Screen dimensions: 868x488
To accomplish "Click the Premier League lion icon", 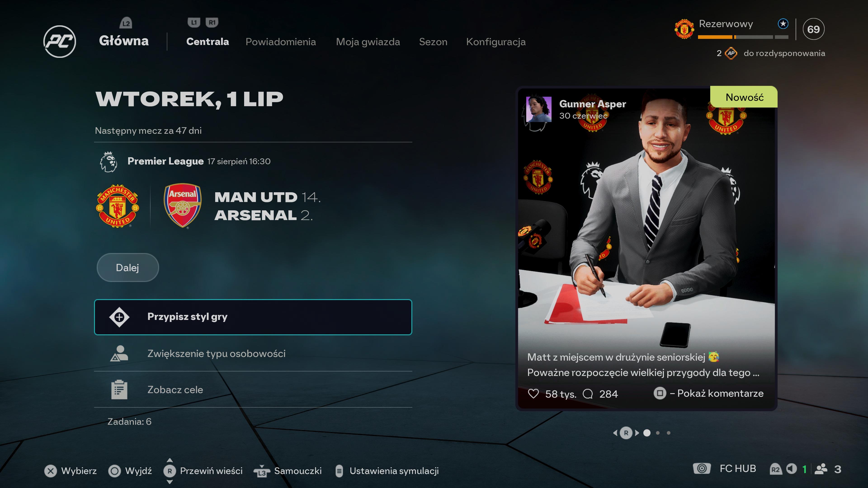I will tap(108, 162).
